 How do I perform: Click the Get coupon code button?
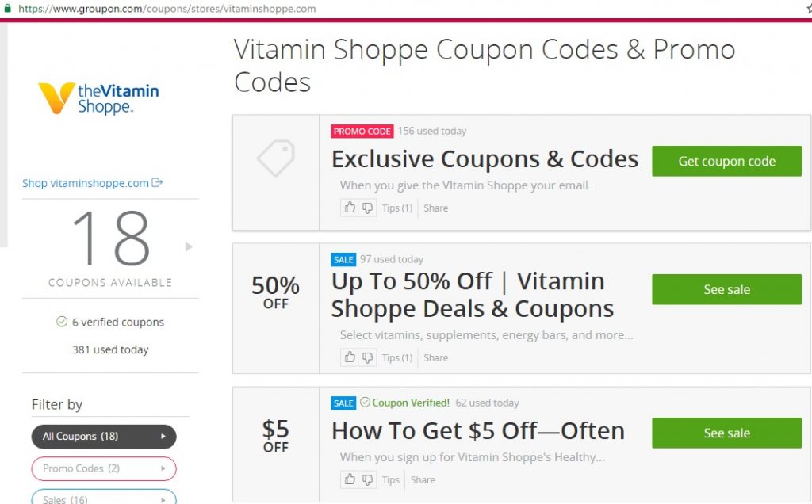point(726,161)
